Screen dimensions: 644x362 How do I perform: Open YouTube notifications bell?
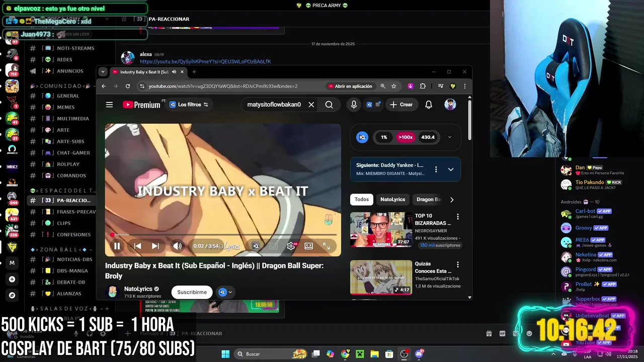[429, 105]
